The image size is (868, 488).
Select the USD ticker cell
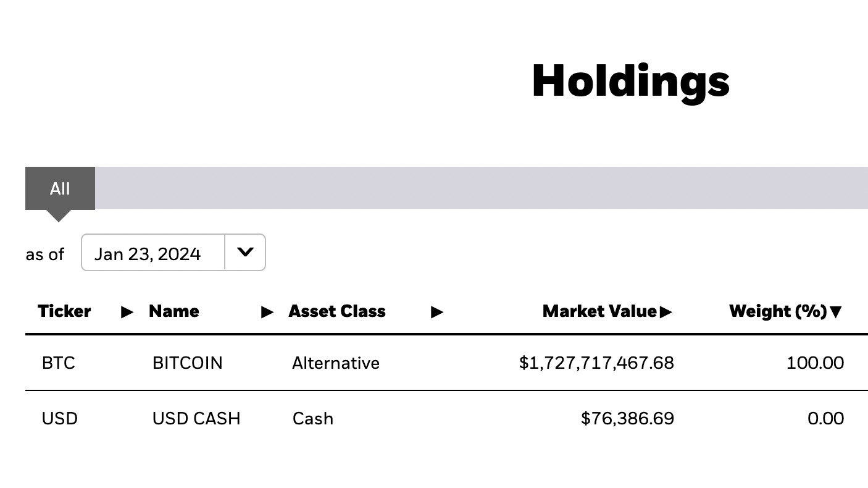pos(60,418)
